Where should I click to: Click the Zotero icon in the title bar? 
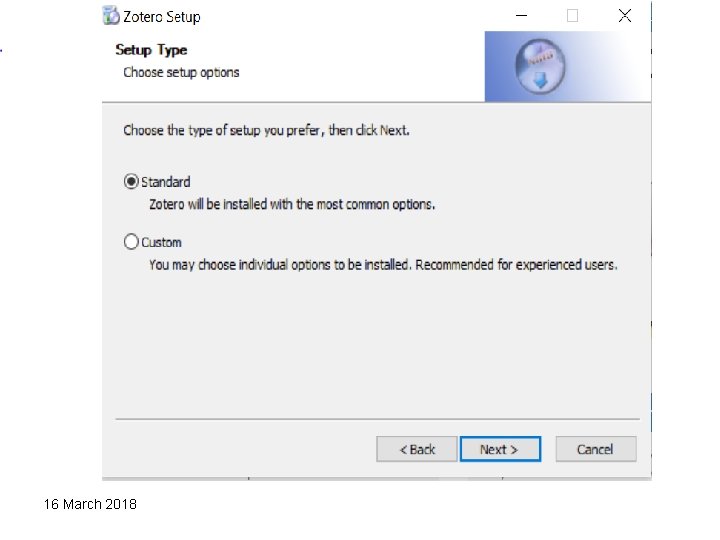click(x=111, y=15)
